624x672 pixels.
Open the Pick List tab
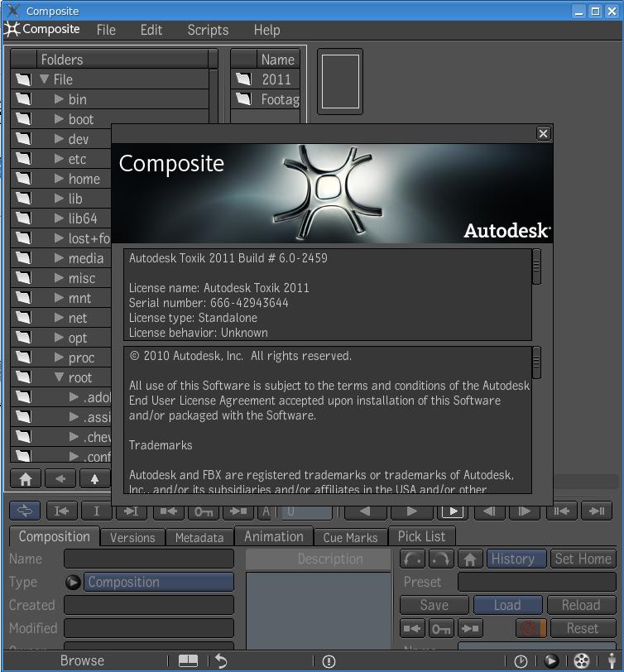(x=421, y=536)
